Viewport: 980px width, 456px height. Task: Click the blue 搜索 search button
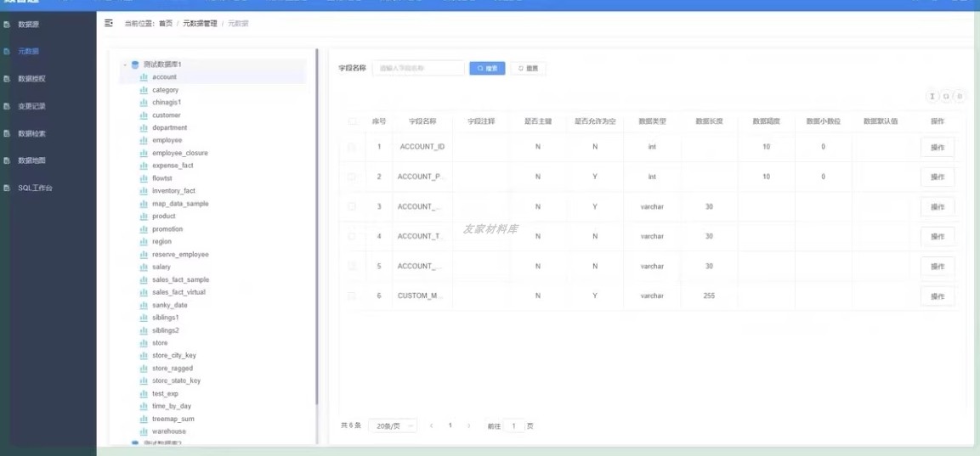488,69
